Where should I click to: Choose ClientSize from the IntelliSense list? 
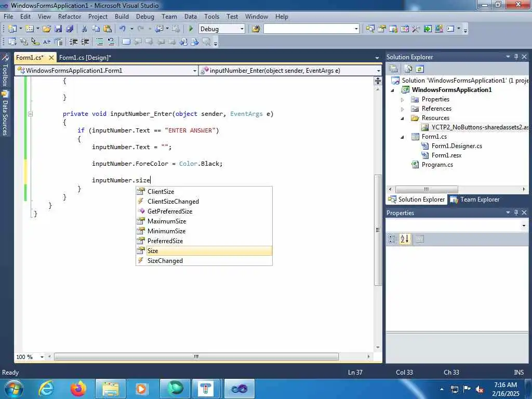[204, 191]
